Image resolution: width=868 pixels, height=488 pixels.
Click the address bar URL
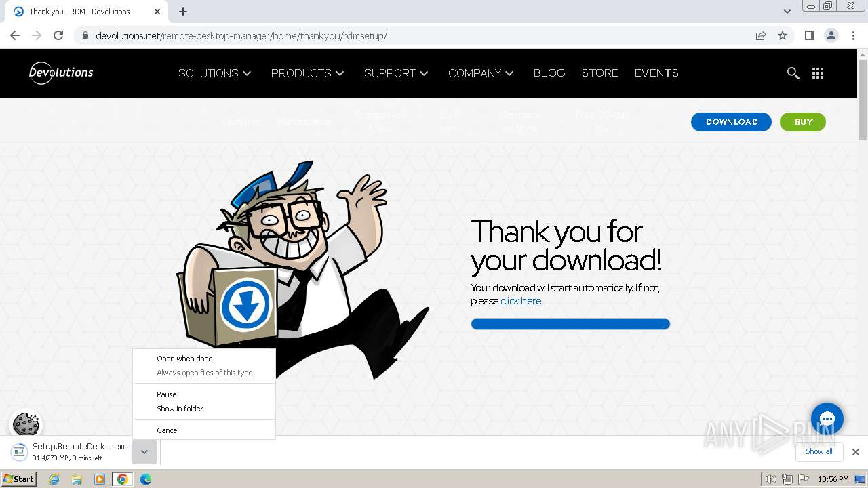coord(241,35)
